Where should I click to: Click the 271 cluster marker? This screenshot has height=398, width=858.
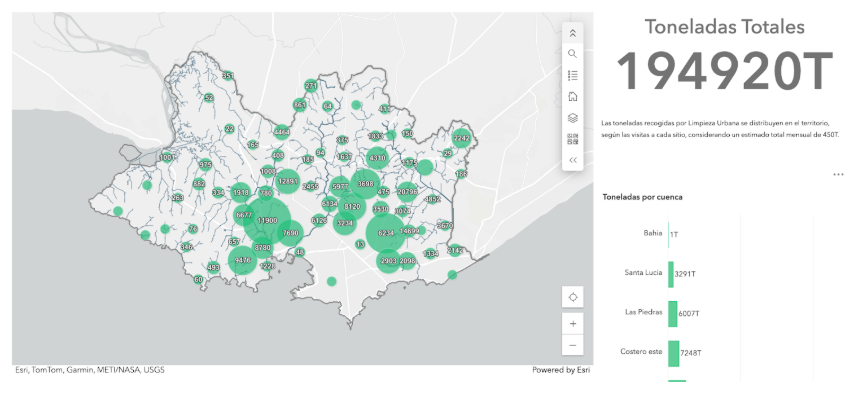pyautogui.click(x=311, y=86)
